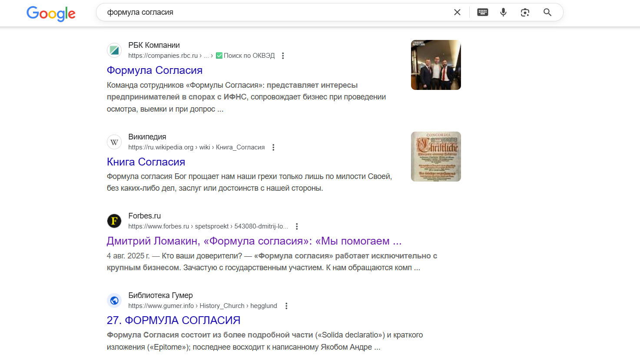Screen dimensions: 640x364
Task: Open the on-screen keyboard input tool
Action: point(482,12)
